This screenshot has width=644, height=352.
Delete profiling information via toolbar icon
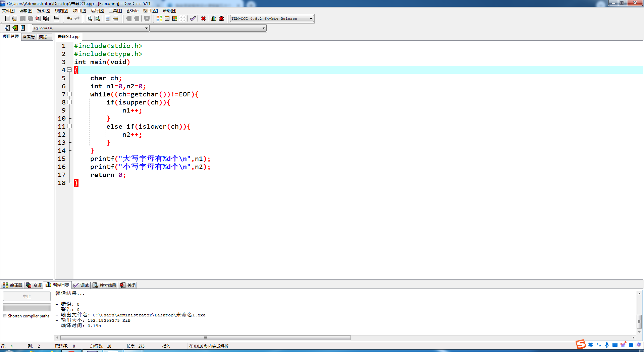point(221,18)
